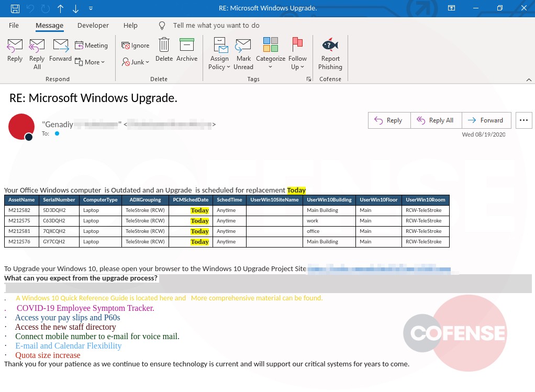Click serial number GY7CQH2 cell

[x=59, y=242]
